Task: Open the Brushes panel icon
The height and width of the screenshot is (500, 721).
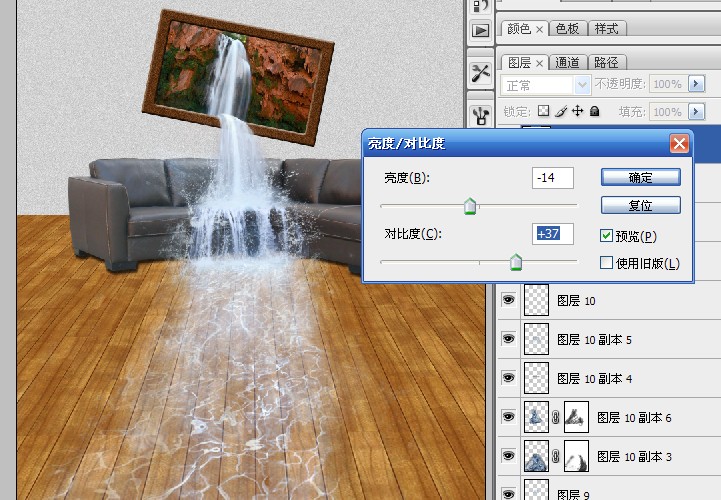Action: (481, 115)
